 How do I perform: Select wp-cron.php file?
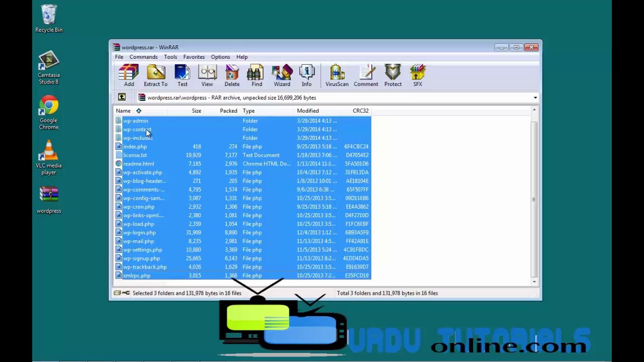[243, 207]
